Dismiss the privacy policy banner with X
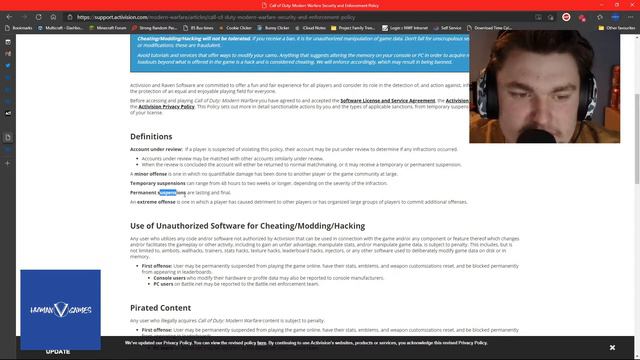This screenshot has width=640, height=360. [x=612, y=347]
